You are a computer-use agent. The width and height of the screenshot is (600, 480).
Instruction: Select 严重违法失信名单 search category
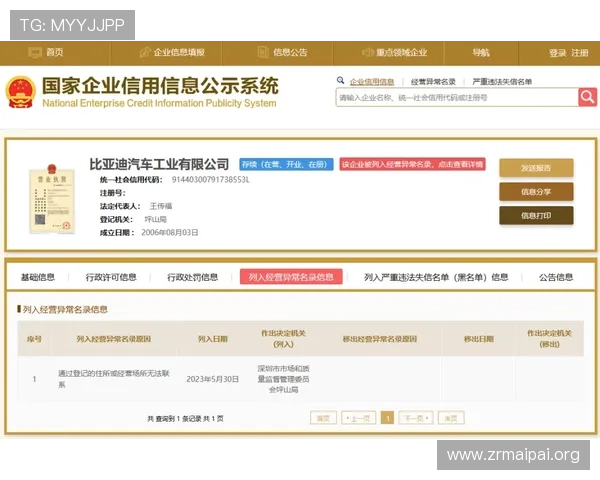tap(502, 82)
